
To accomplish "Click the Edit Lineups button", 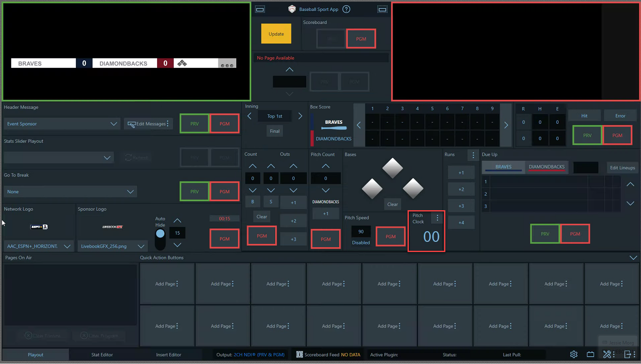I will pos(622,168).
